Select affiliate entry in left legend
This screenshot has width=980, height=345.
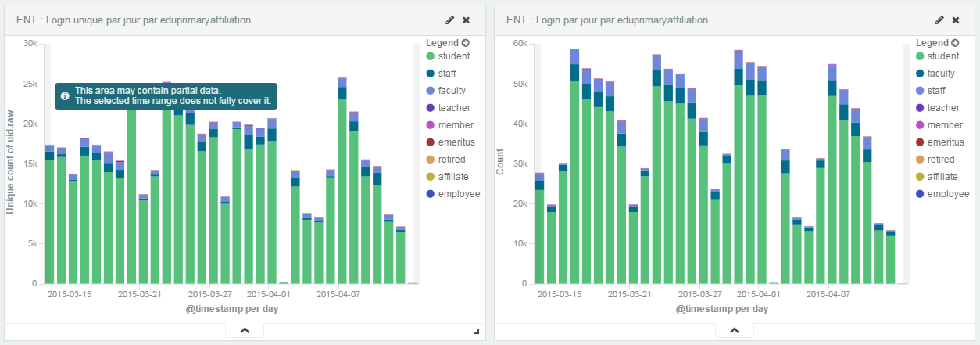coord(454,177)
